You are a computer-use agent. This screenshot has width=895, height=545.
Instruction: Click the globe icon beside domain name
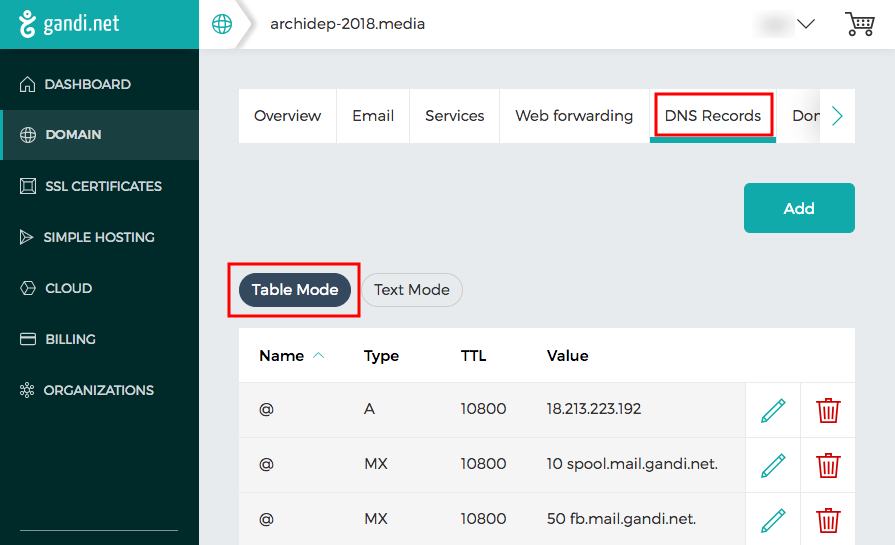[222, 24]
